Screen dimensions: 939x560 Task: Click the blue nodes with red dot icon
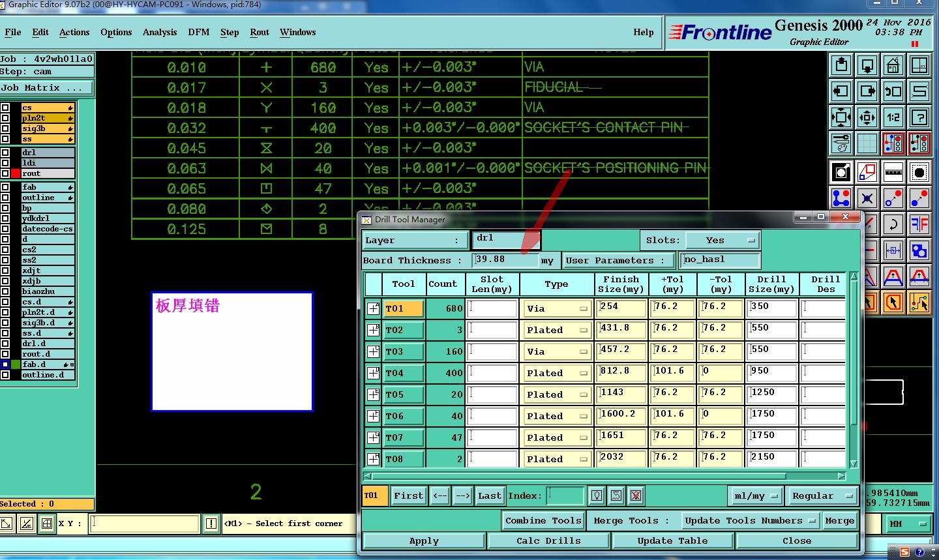click(x=841, y=198)
